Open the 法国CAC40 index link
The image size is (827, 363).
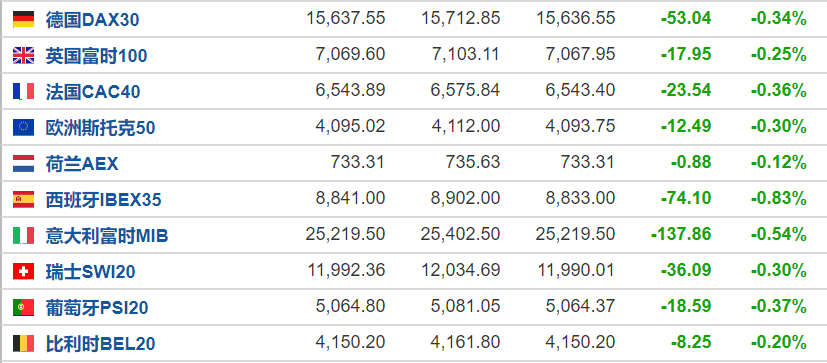93,92
